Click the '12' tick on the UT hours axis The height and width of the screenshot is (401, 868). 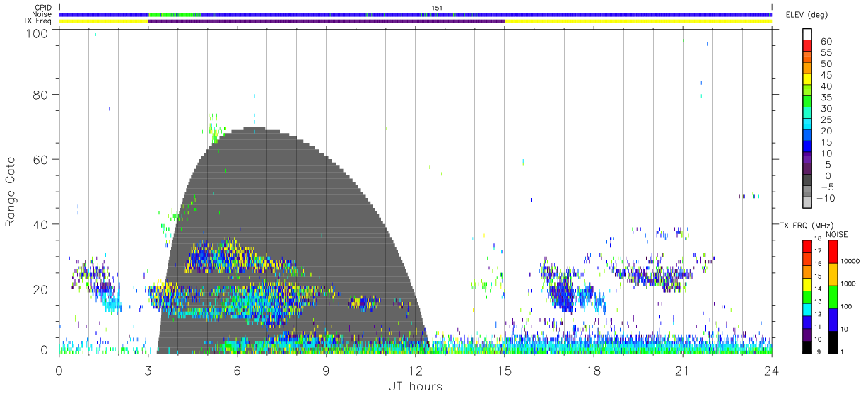(415, 370)
